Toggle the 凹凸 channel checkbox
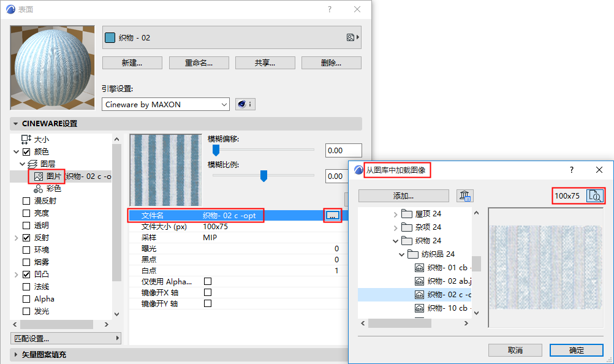The image size is (614, 364). click(26, 275)
